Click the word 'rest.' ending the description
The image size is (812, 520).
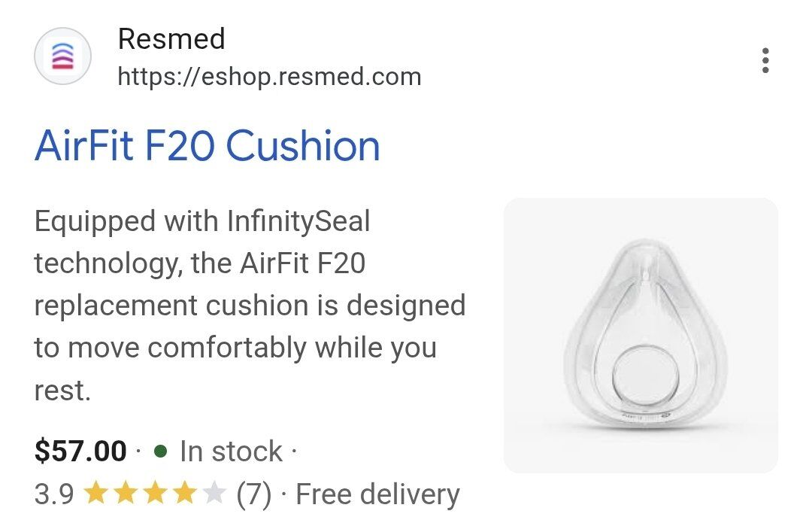tap(62, 391)
